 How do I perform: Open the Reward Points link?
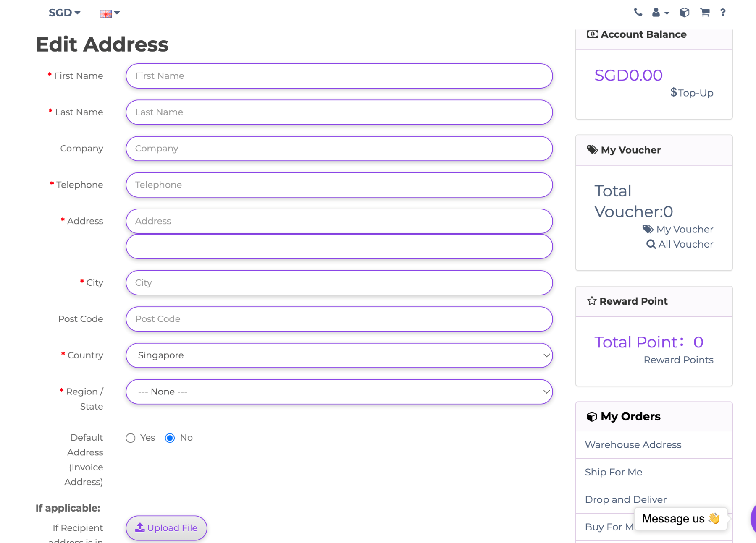point(678,360)
